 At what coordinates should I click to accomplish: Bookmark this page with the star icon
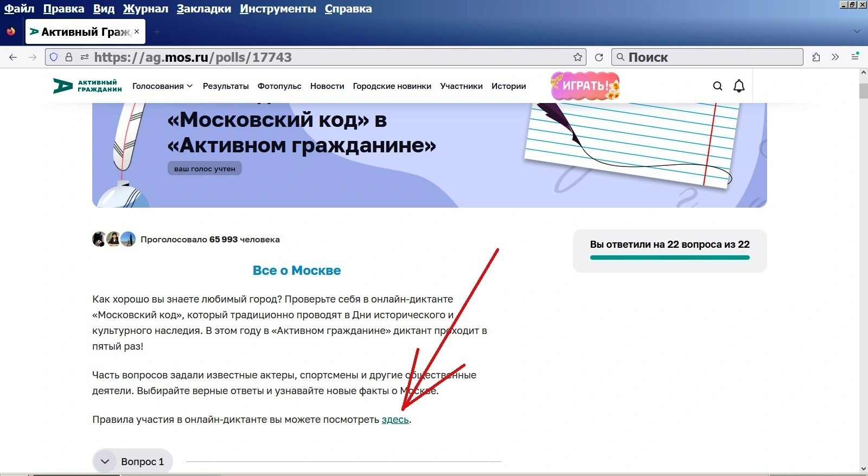pos(578,57)
